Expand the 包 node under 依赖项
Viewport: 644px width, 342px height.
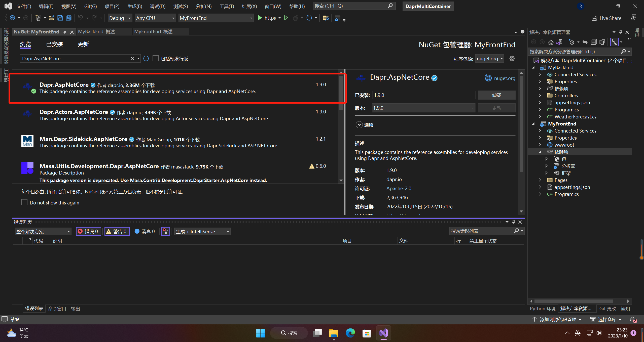click(x=546, y=159)
